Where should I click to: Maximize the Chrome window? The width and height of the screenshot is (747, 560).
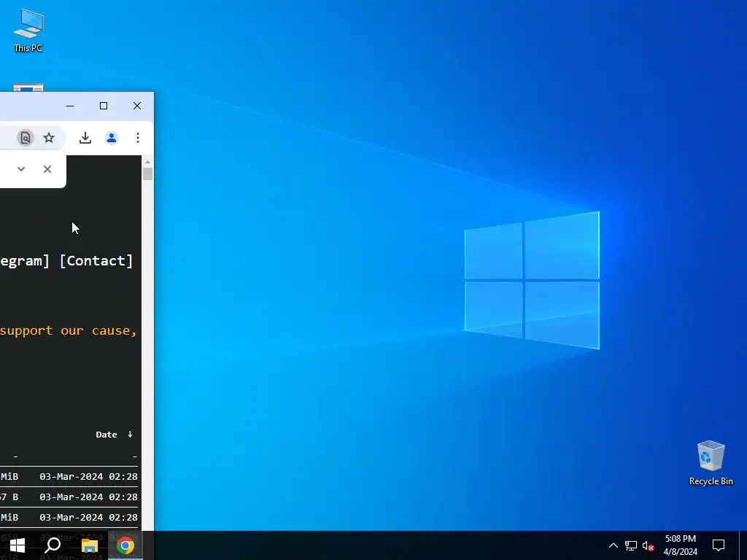point(104,106)
